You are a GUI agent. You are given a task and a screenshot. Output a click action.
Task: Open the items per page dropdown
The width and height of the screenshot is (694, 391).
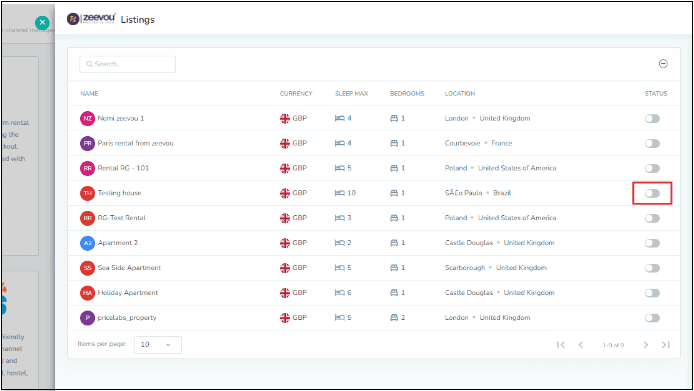click(x=158, y=345)
